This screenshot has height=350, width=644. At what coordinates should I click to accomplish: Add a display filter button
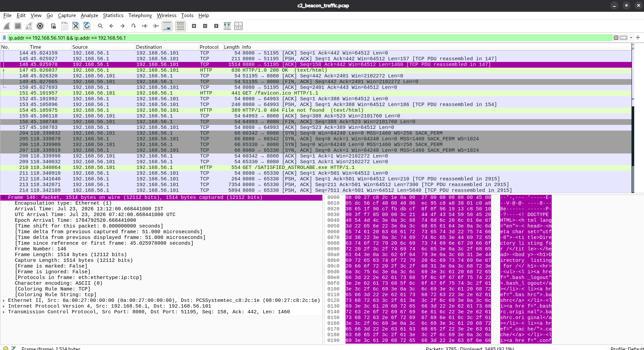tap(638, 38)
